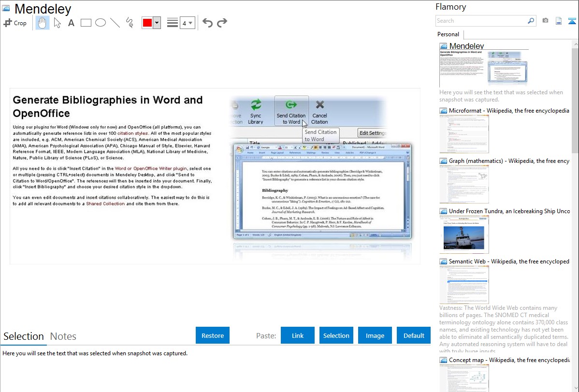Select Graph (mathematics) snapshot title

click(509, 161)
